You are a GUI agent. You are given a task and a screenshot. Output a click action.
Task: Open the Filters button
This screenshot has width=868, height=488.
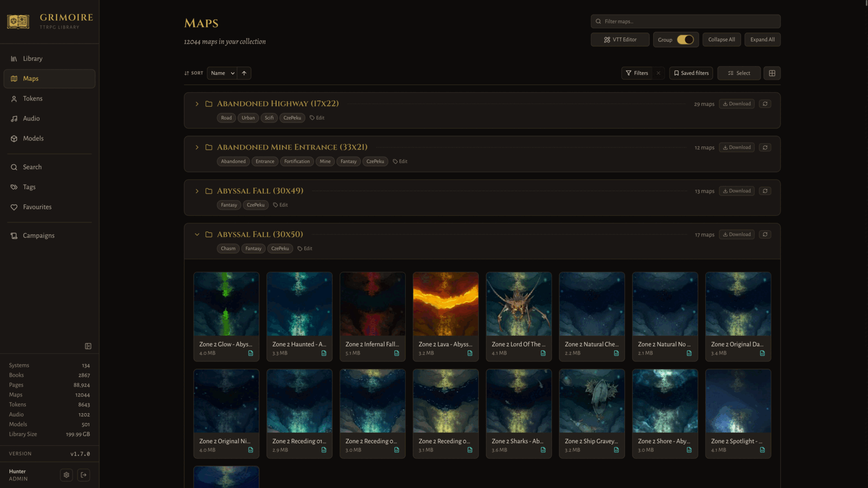(x=637, y=73)
